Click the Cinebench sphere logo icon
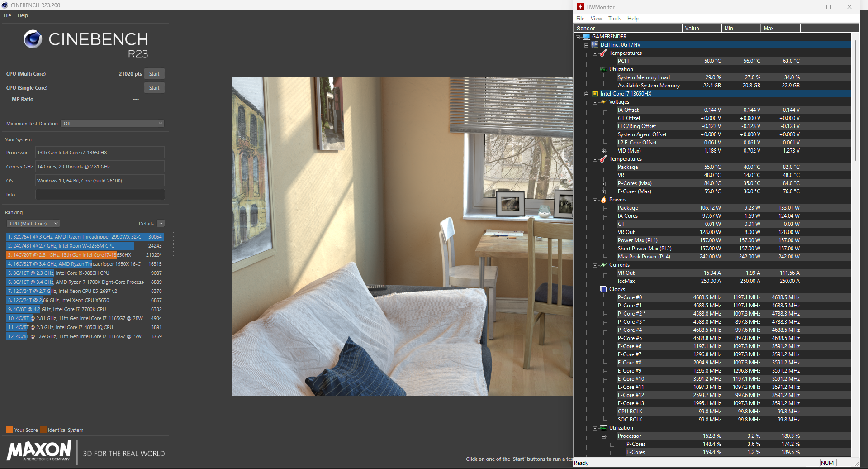868x469 pixels. click(33, 39)
